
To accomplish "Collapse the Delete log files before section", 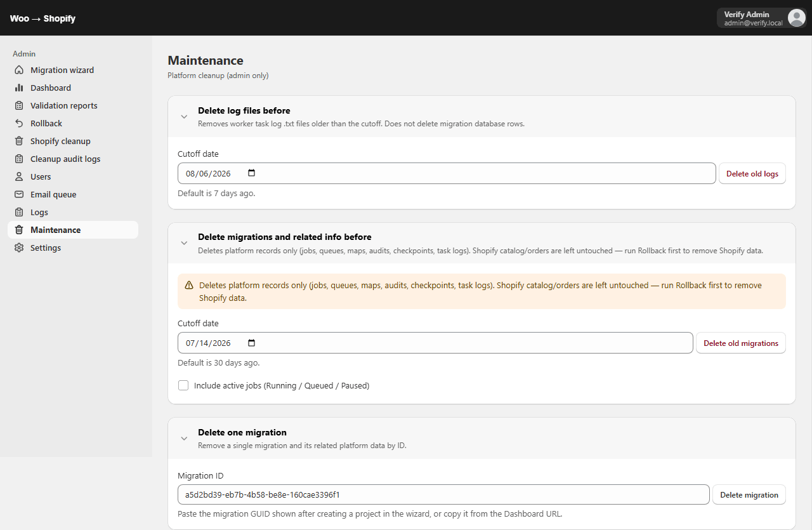I will [184, 117].
